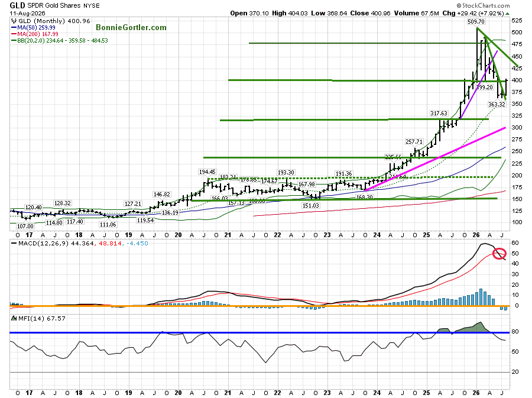
Task: Select the 363.32 low price label
Action: pos(497,105)
